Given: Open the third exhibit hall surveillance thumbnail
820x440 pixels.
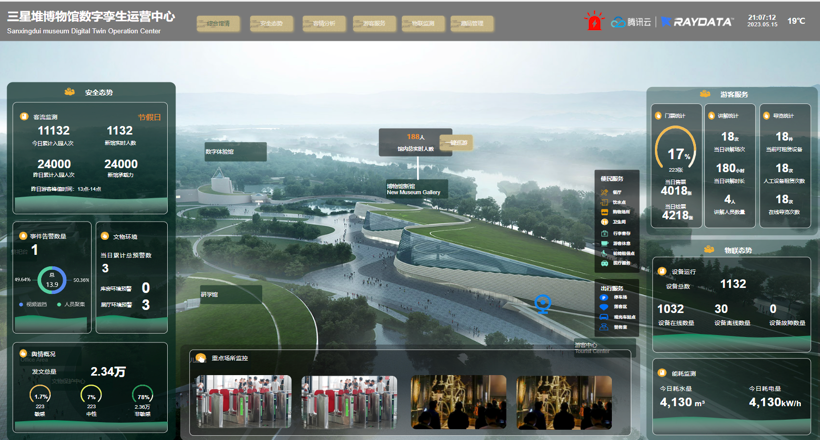Looking at the screenshot, I should coord(459,402).
